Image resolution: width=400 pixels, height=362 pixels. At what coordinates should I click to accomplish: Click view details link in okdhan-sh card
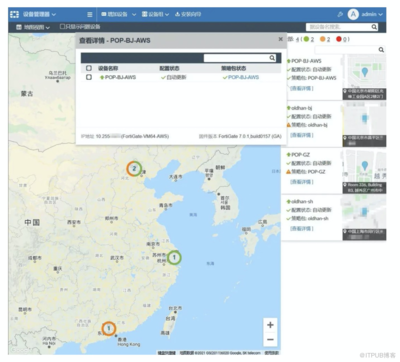(302, 228)
